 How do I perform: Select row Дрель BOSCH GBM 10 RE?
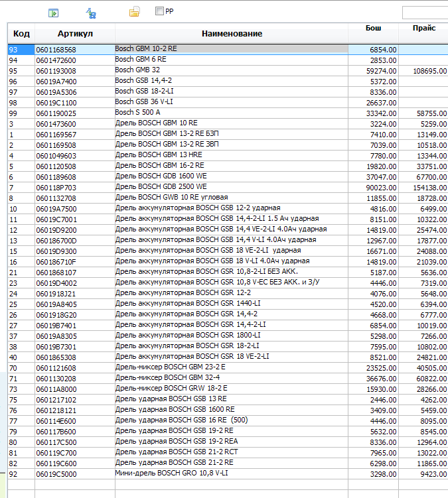(228, 123)
